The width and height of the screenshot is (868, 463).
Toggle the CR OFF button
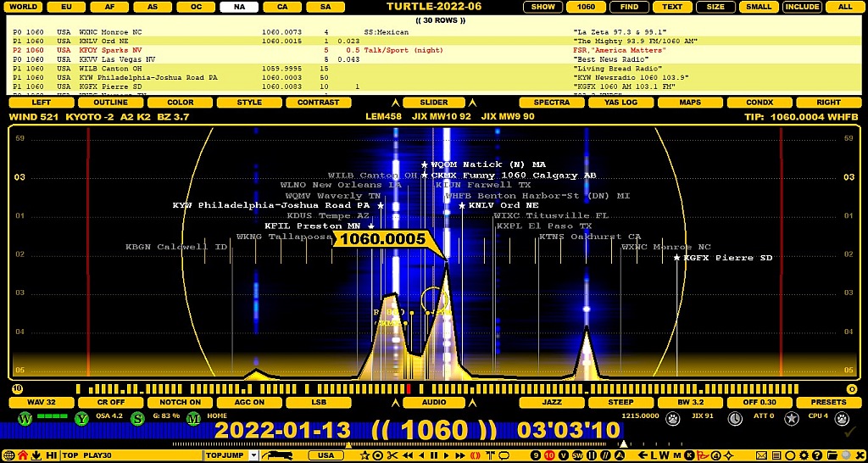pyautogui.click(x=111, y=402)
